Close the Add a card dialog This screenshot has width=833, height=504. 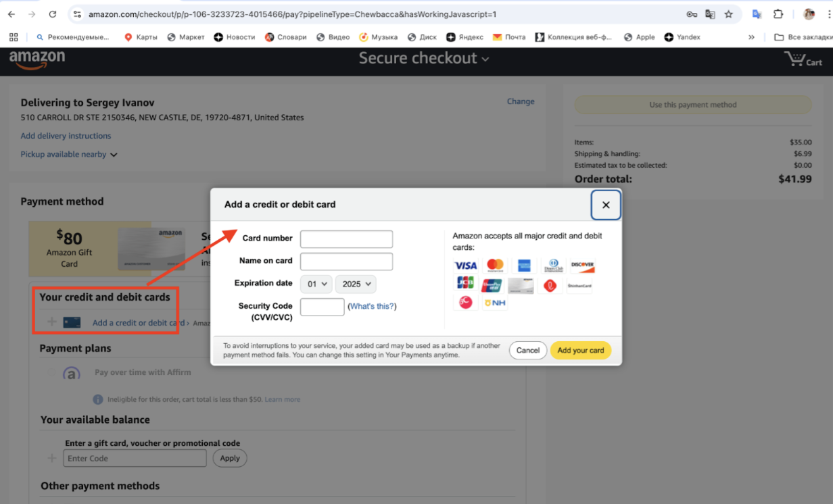click(x=606, y=205)
